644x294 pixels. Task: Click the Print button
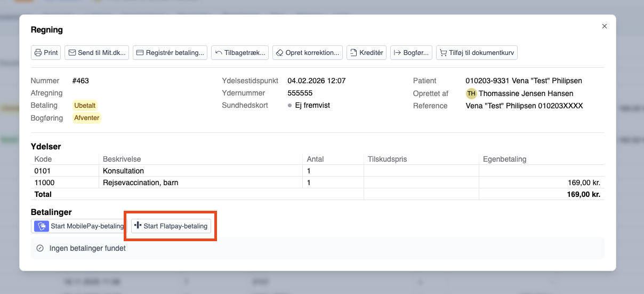coord(46,53)
